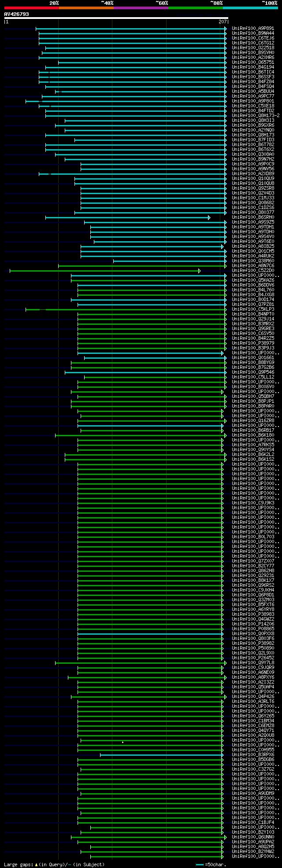Select label UniRef100_P14206
282x868 pixels.
pyautogui.click(x=253, y=624)
